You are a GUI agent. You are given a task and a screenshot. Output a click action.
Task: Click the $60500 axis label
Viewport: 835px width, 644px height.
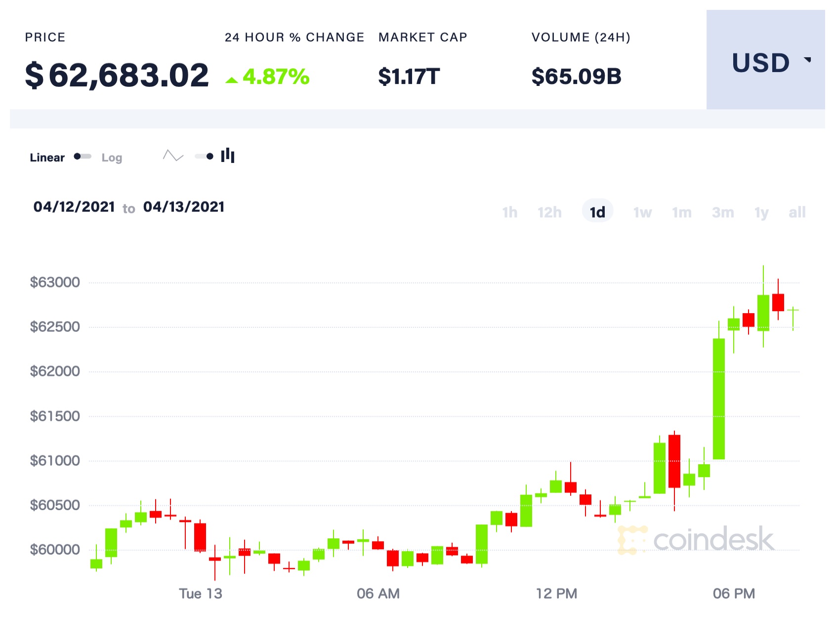tap(55, 505)
